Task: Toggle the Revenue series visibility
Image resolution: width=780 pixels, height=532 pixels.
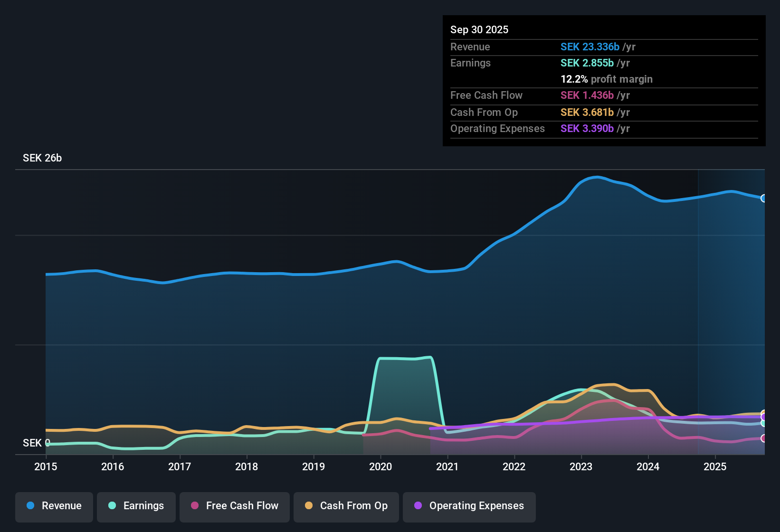Action: tap(54, 506)
